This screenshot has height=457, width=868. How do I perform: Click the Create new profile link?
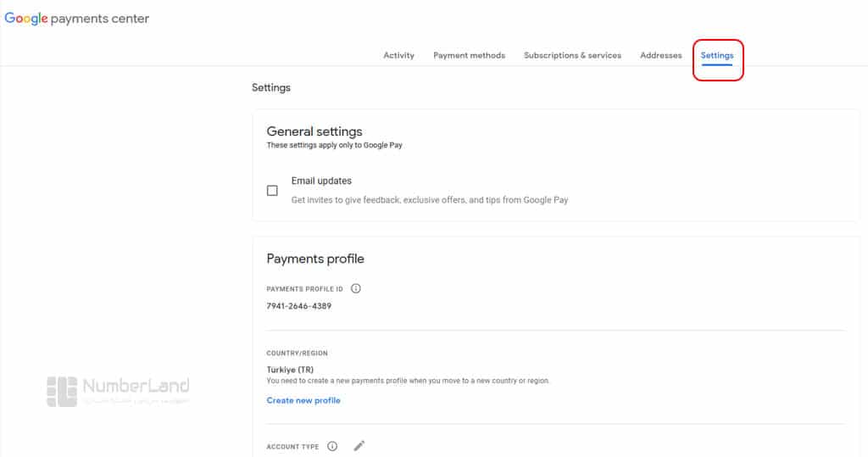click(x=303, y=400)
